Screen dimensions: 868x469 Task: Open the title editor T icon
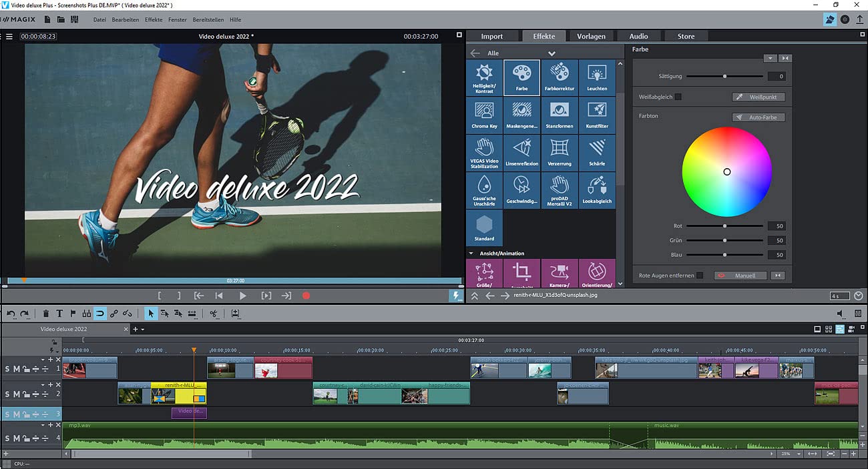coord(59,313)
